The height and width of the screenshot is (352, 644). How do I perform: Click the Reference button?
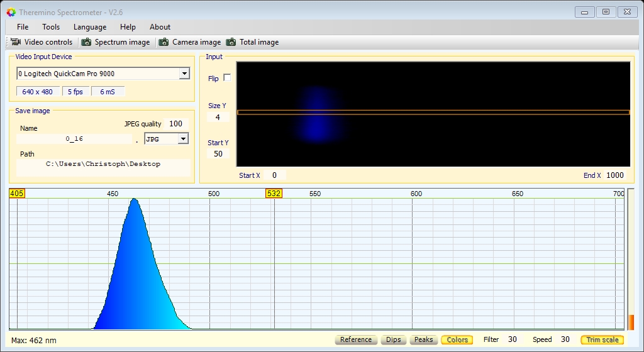[x=356, y=339]
